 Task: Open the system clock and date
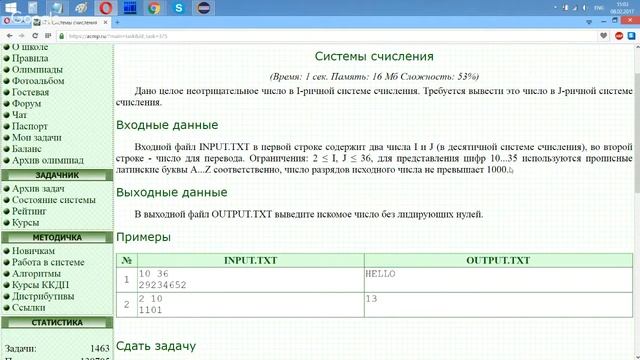click(622, 8)
